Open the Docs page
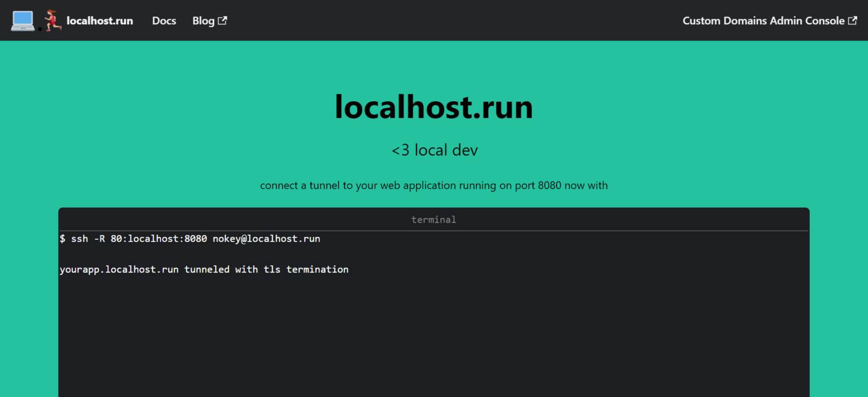Image resolution: width=868 pixels, height=397 pixels. point(164,20)
